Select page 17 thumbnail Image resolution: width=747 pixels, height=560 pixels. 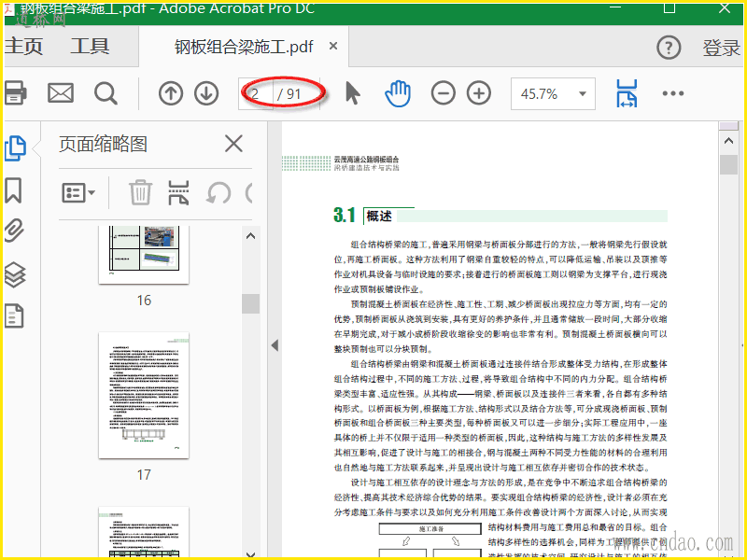[x=144, y=395]
